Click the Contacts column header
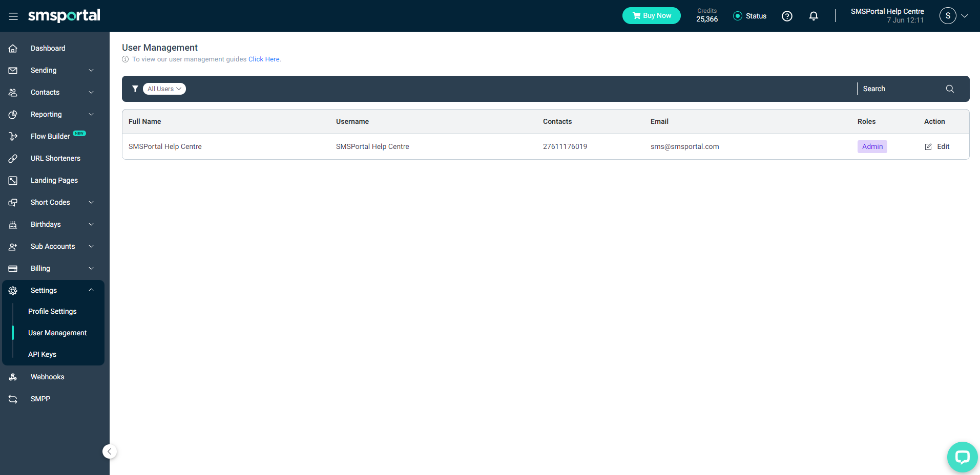 (x=557, y=121)
